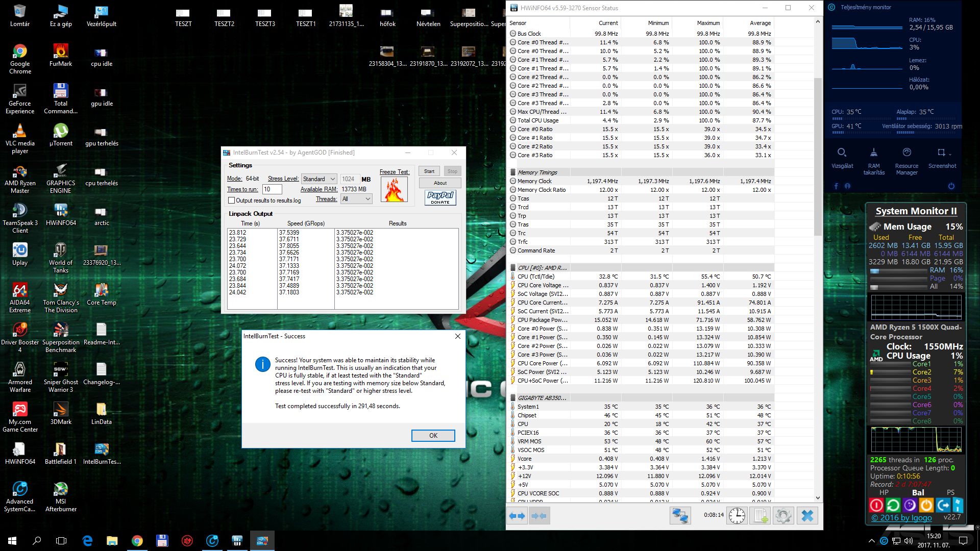Click the Facebook icon in performance monitor
The width and height of the screenshot is (980, 551).
(836, 186)
